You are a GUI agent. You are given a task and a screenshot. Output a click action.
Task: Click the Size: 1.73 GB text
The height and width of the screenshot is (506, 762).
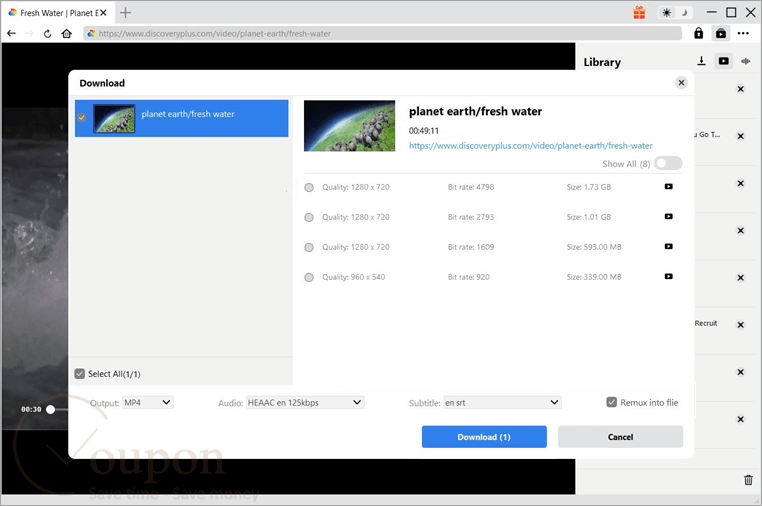pyautogui.click(x=589, y=187)
